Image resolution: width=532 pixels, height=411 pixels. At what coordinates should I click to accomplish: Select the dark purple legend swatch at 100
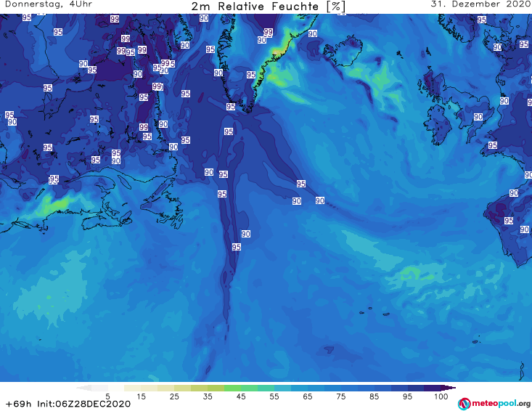(433, 388)
